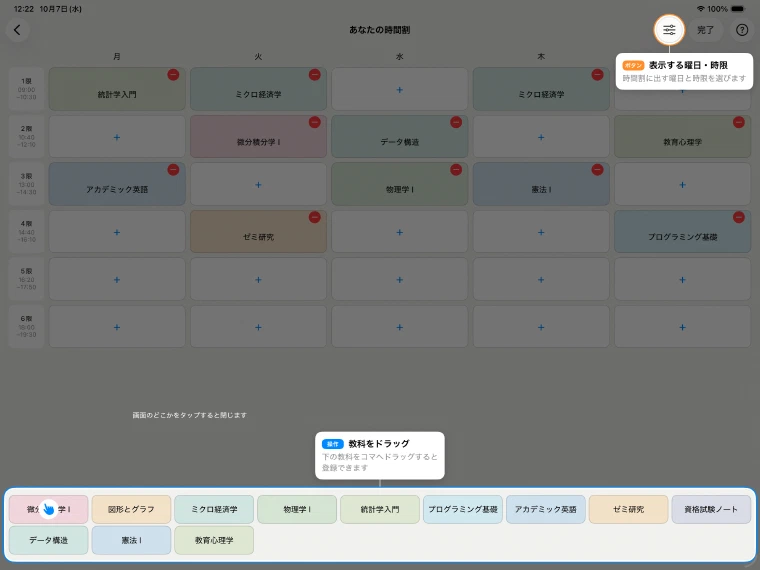Image resolution: width=760 pixels, height=570 pixels.
Task: Add a subject to Tuesday 3限 with the plus
Action: [258, 185]
